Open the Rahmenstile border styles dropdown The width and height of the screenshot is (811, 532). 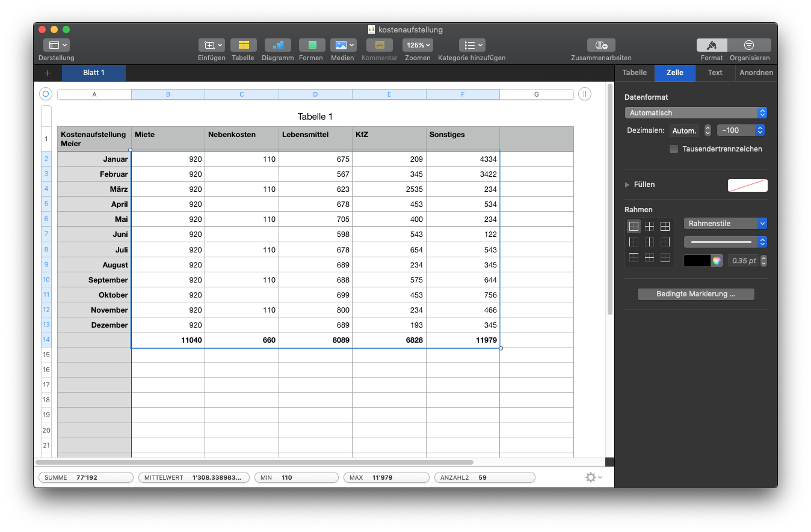point(725,224)
